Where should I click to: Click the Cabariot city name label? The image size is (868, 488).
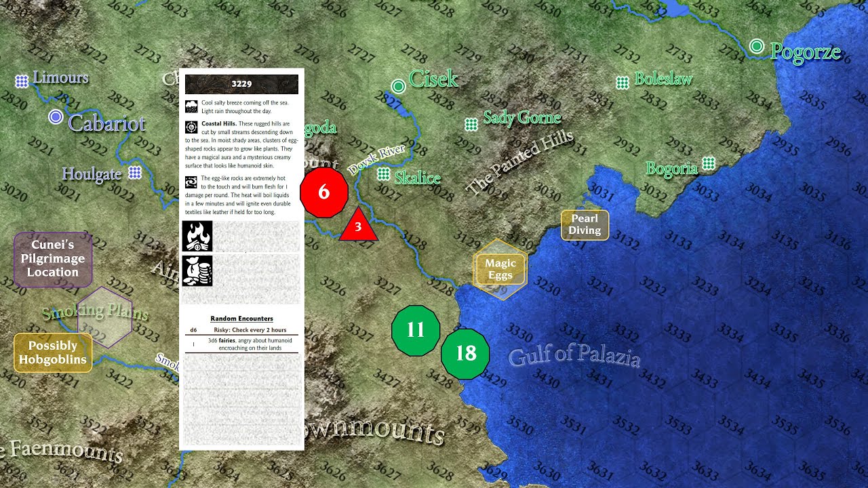coord(106,123)
